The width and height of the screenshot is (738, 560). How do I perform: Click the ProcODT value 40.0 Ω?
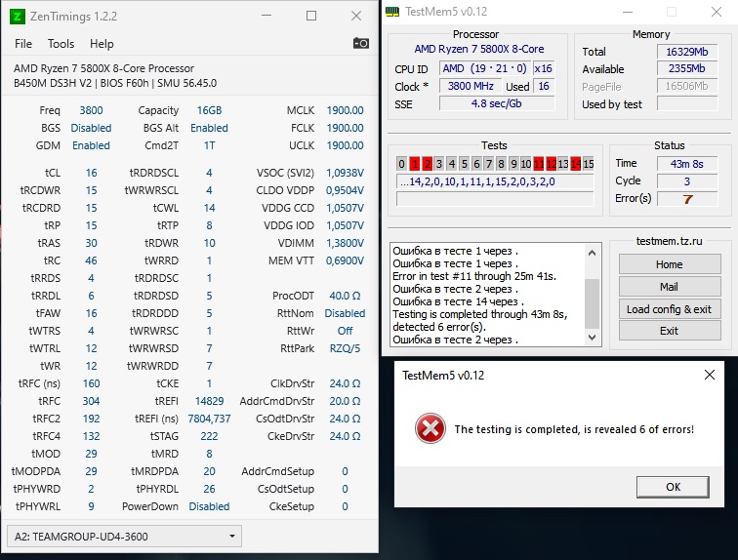[345, 296]
